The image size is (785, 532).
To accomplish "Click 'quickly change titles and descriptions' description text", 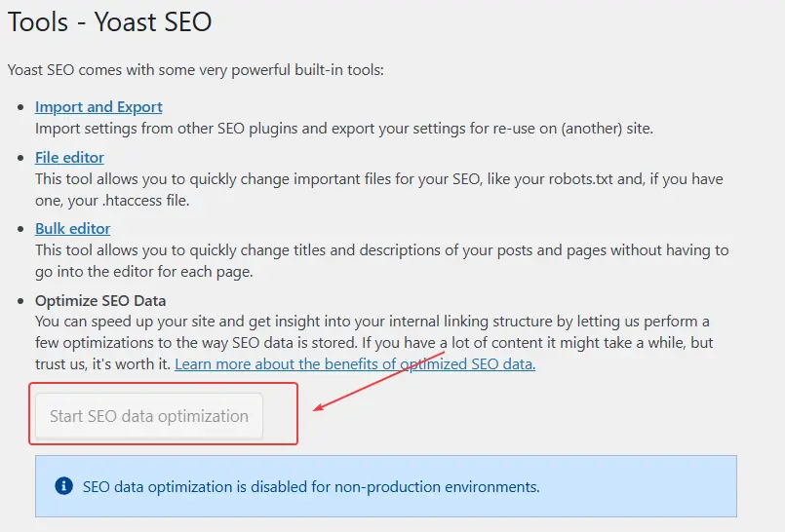I will [381, 260].
